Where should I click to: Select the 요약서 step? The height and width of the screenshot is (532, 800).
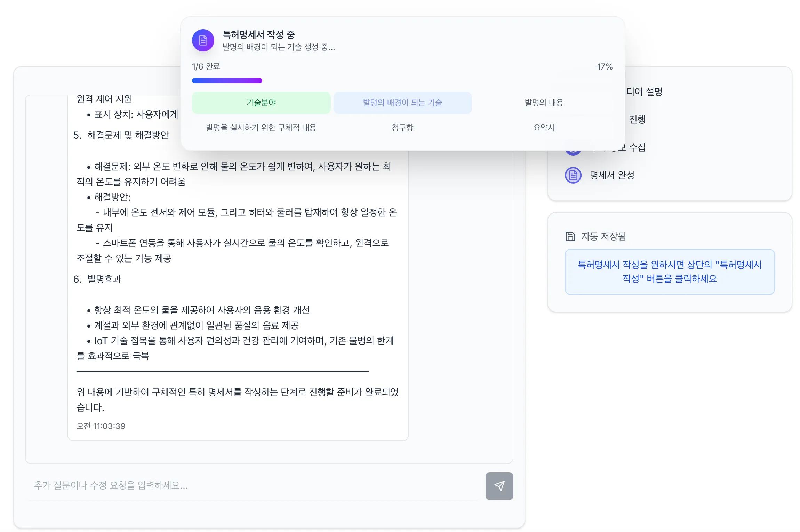[544, 128]
